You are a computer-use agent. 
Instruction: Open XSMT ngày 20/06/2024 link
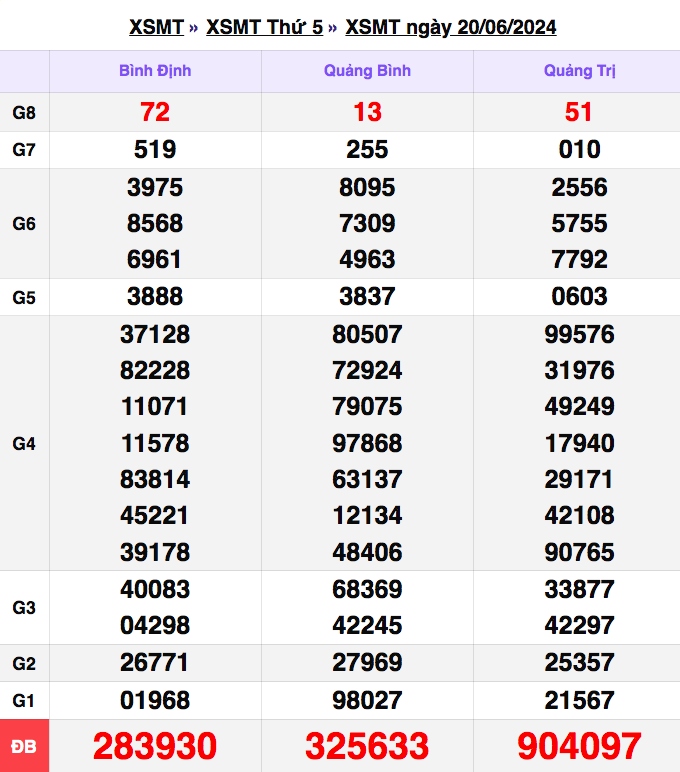click(451, 28)
